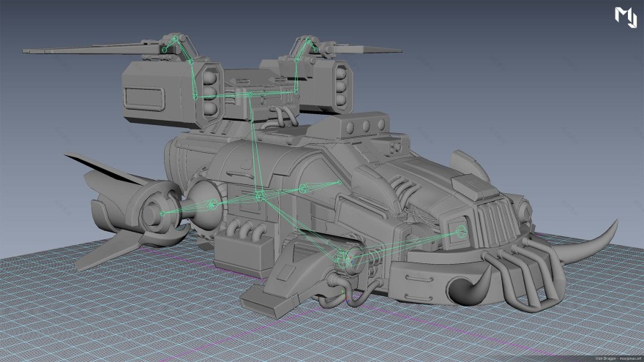Click the MJ logo in the corner
The height and width of the screenshot is (362, 644).
[x=625, y=17]
